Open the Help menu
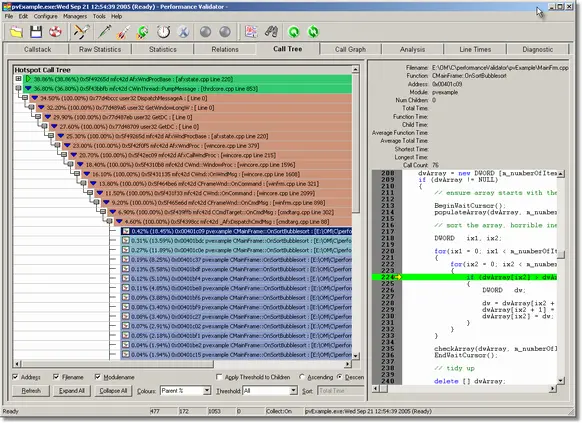This screenshot has width=582, height=423. click(x=117, y=16)
